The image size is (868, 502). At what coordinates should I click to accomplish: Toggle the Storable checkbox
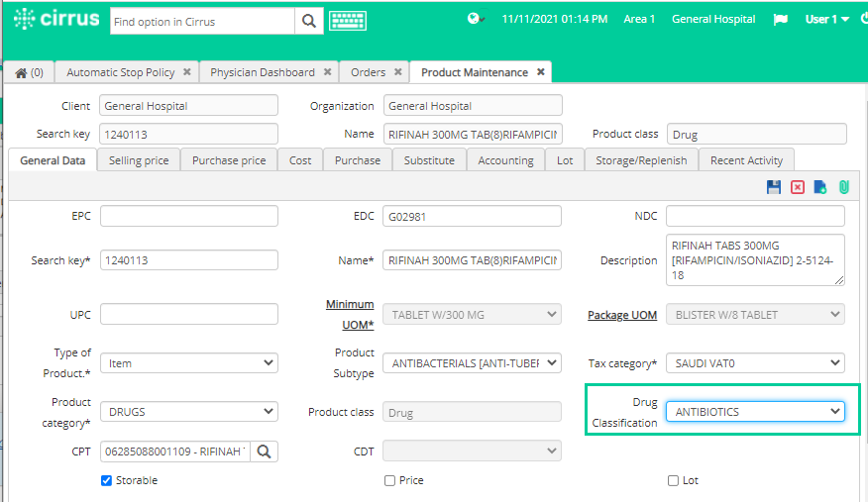tap(106, 480)
